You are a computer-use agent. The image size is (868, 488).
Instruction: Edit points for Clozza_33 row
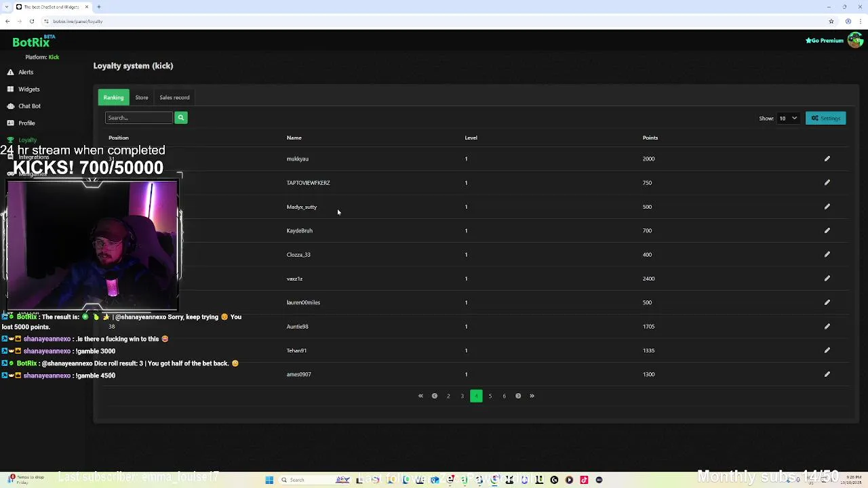(827, 255)
